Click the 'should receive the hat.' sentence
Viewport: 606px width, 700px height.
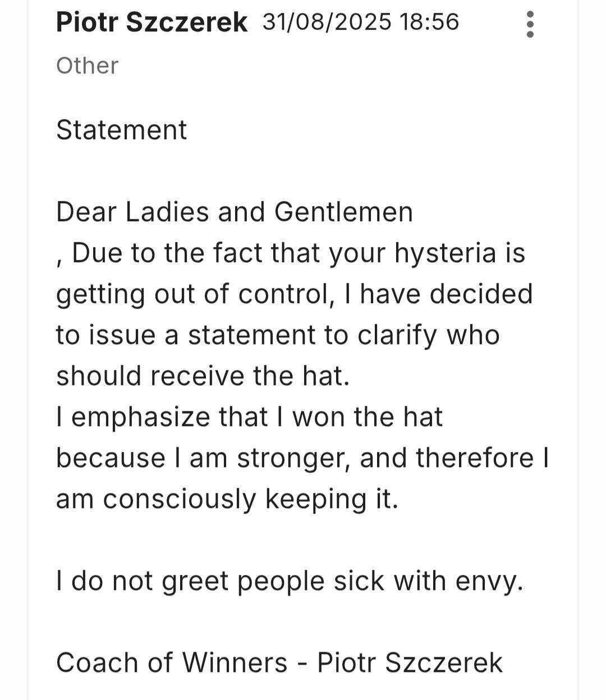(x=203, y=376)
